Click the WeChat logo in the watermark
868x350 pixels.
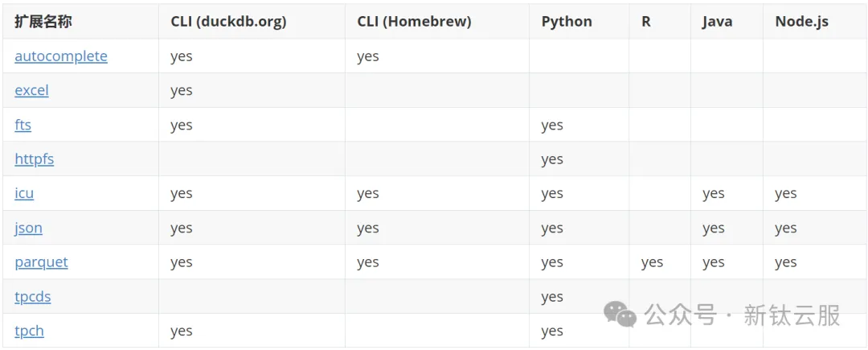click(620, 315)
